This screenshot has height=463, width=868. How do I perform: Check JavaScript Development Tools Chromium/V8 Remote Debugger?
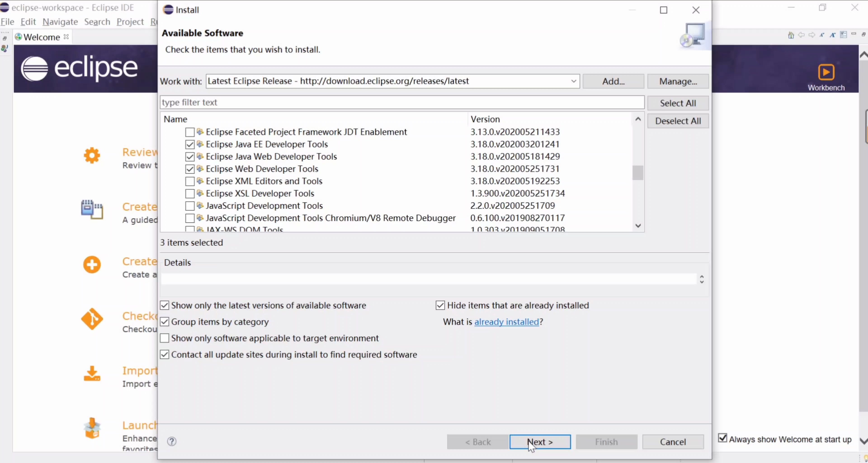pos(190,218)
